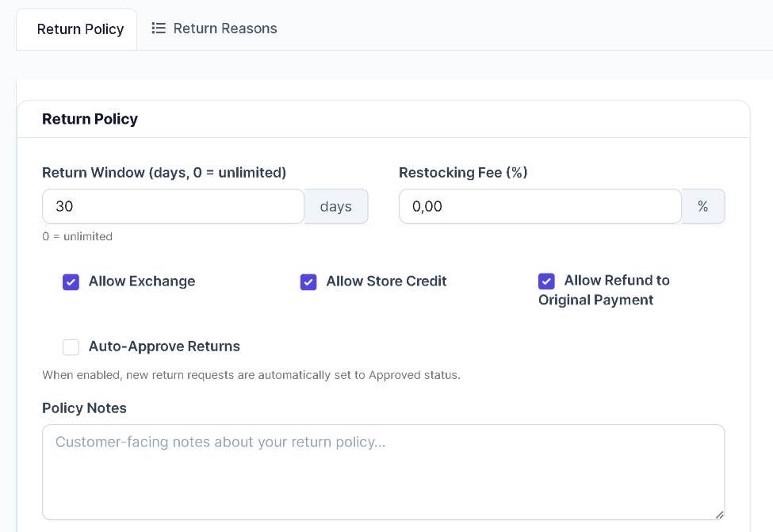Click the 'days' unit suffix
The image size is (773, 532).
(335, 206)
